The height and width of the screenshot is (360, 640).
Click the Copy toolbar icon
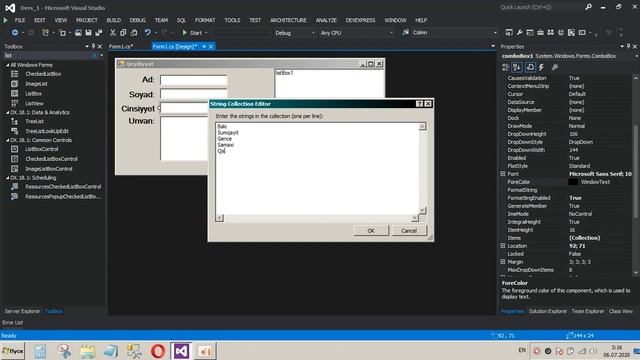[123, 33]
